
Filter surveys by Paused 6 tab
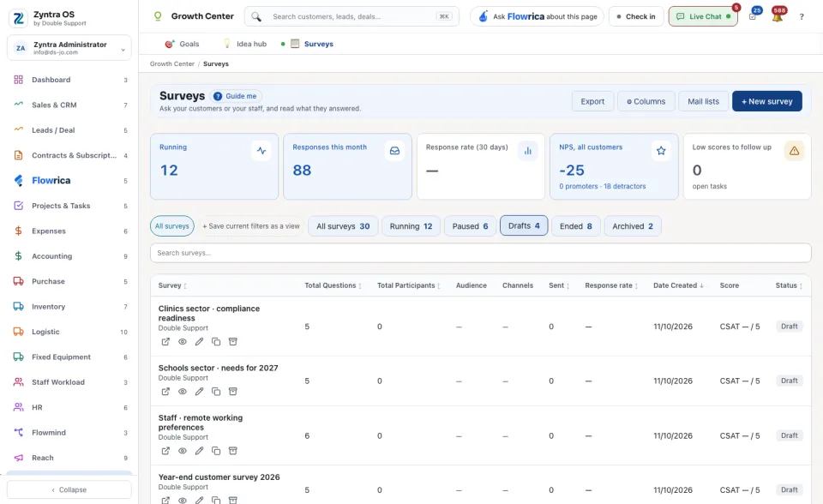click(x=470, y=226)
